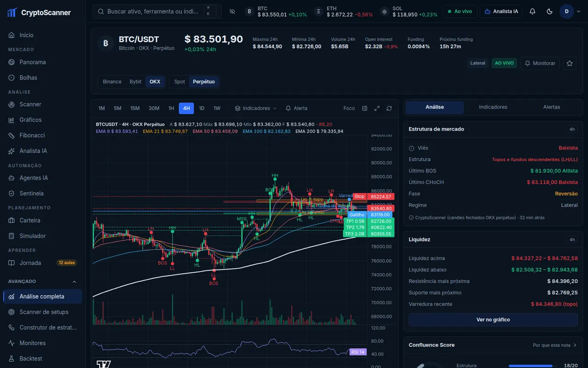Select Perpétuo market type
Image resolution: width=588 pixels, height=368 pixels.
204,82
